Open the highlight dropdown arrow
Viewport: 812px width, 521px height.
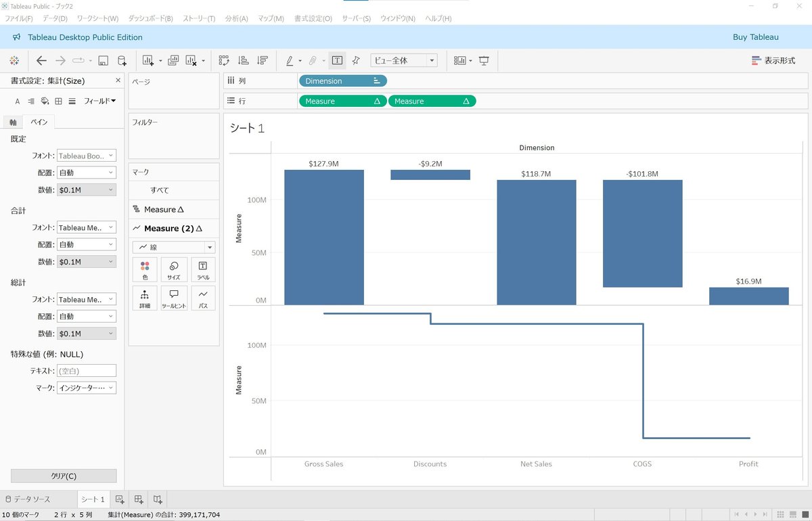click(300, 60)
